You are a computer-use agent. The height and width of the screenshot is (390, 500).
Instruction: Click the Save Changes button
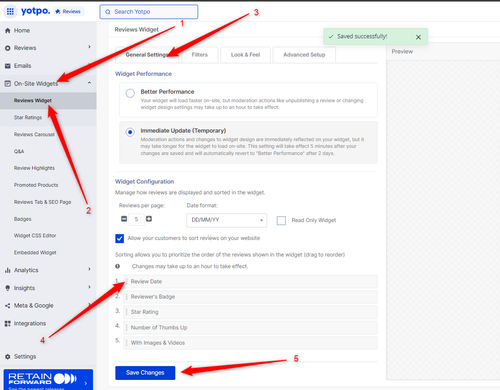[145, 373]
